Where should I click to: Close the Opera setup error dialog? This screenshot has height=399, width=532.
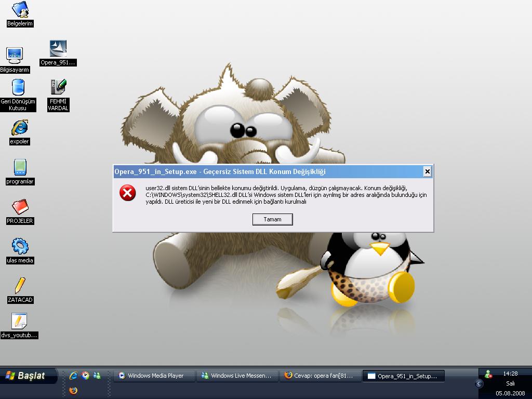click(427, 171)
